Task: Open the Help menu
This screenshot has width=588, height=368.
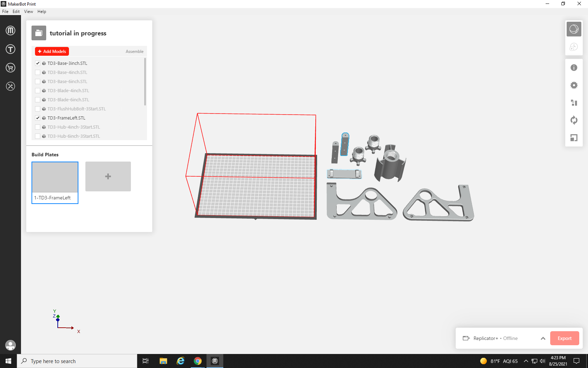Action: coord(42,12)
